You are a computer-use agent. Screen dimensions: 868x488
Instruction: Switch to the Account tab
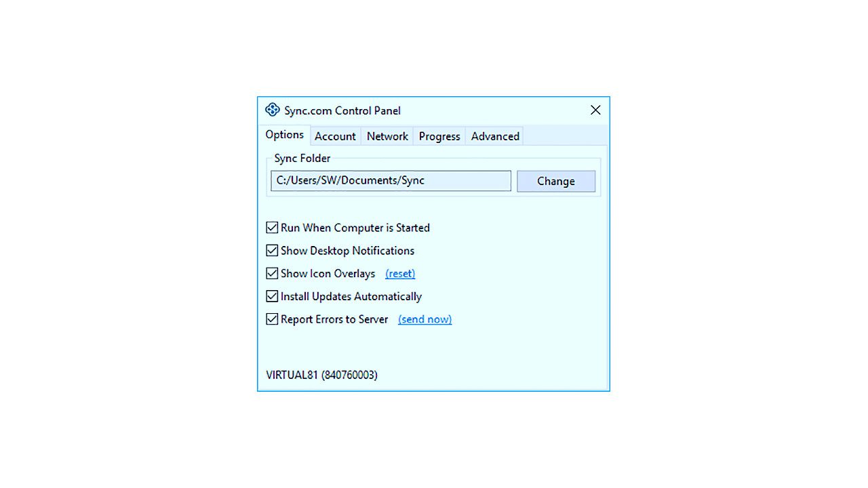pos(335,136)
